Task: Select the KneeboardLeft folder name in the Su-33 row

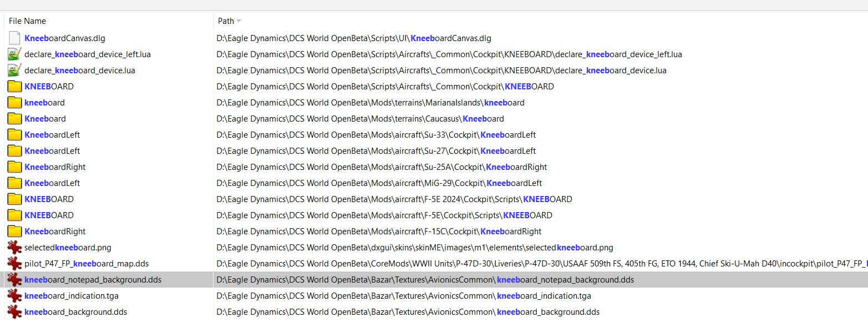Action: tap(52, 135)
